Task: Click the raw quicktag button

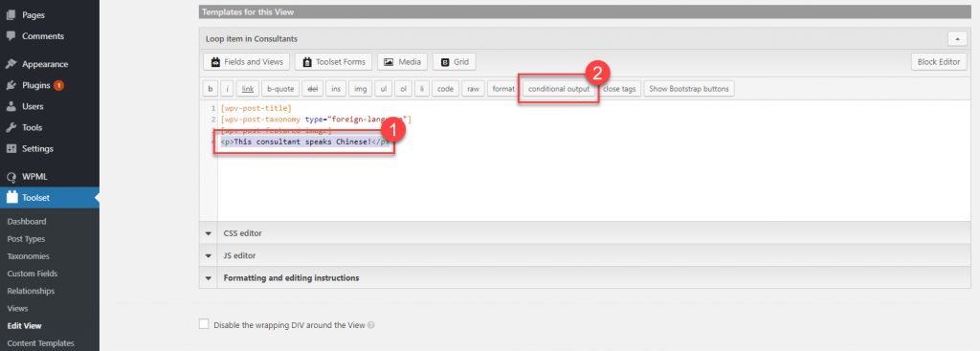Action: [473, 89]
